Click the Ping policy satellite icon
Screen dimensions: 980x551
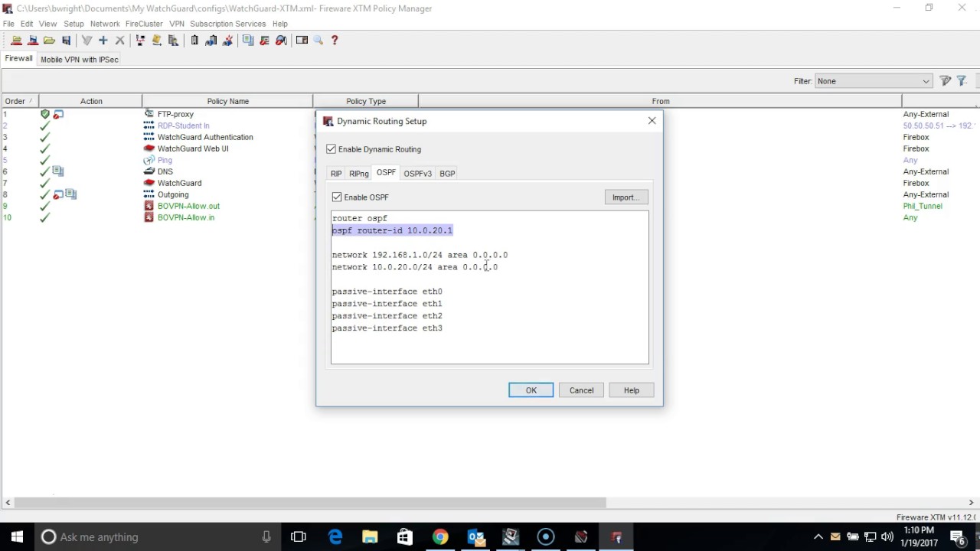point(149,160)
